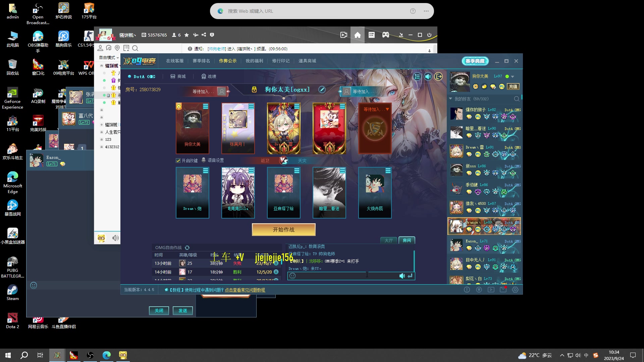Open status dropdown next to Lv97
This screenshot has height=362, width=644.
pyautogui.click(x=513, y=77)
